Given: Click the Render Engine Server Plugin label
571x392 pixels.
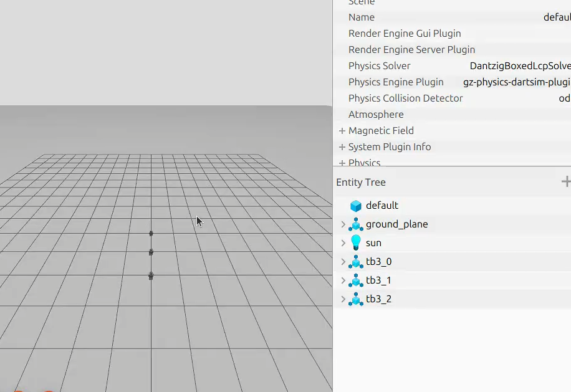Looking at the screenshot, I should [x=412, y=49].
